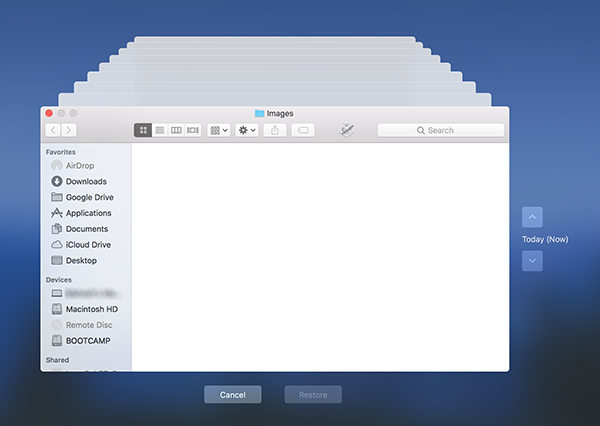This screenshot has width=600, height=426.
Task: Go to later backup with down arrow
Action: point(532,261)
